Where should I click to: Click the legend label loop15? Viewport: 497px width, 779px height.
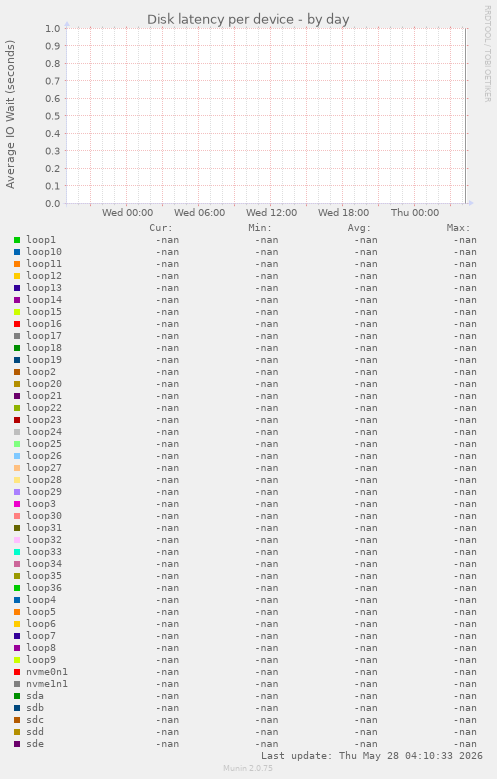click(44, 312)
